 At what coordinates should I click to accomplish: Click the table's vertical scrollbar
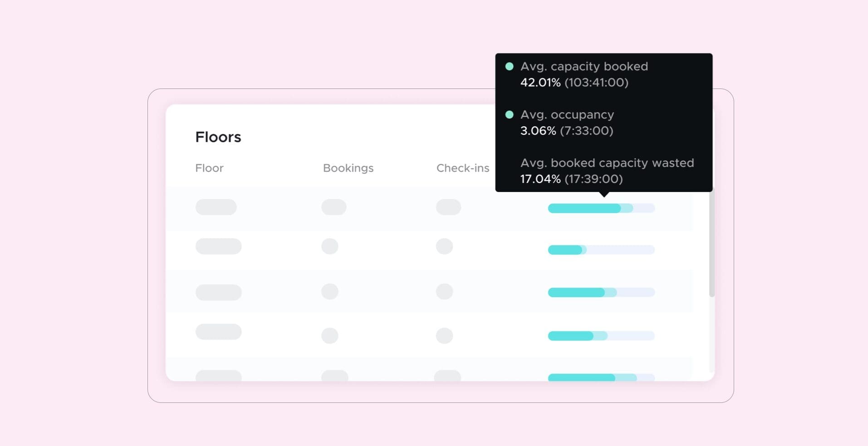click(711, 243)
